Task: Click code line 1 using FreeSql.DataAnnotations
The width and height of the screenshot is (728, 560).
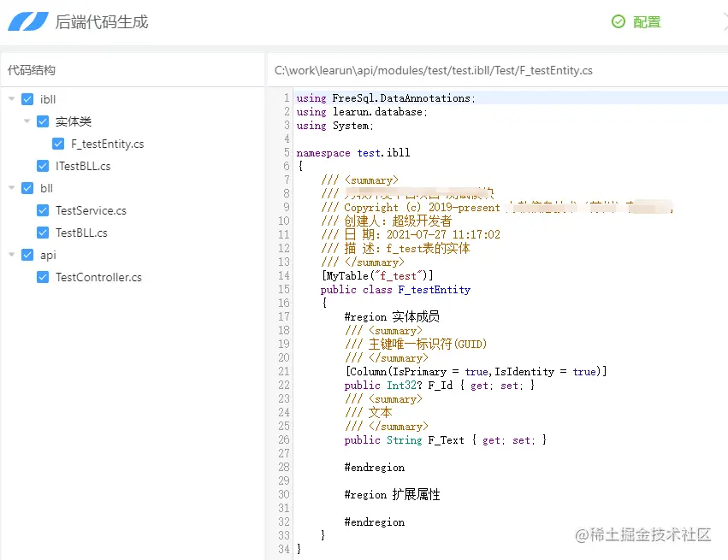Action: 385,98
